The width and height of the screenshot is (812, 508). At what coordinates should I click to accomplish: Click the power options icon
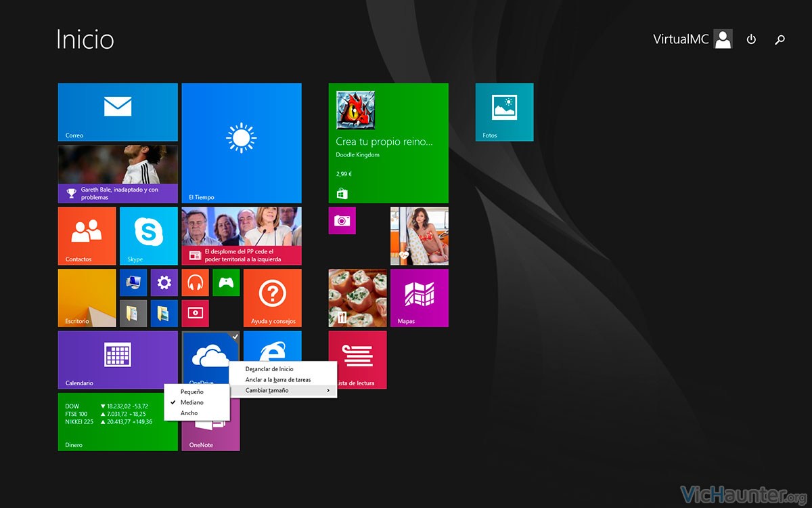751,39
